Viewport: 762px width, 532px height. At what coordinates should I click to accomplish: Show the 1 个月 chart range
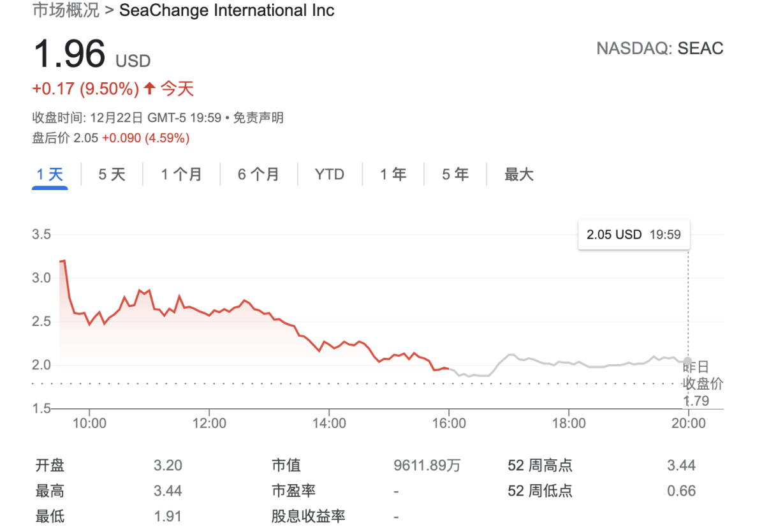(x=181, y=174)
